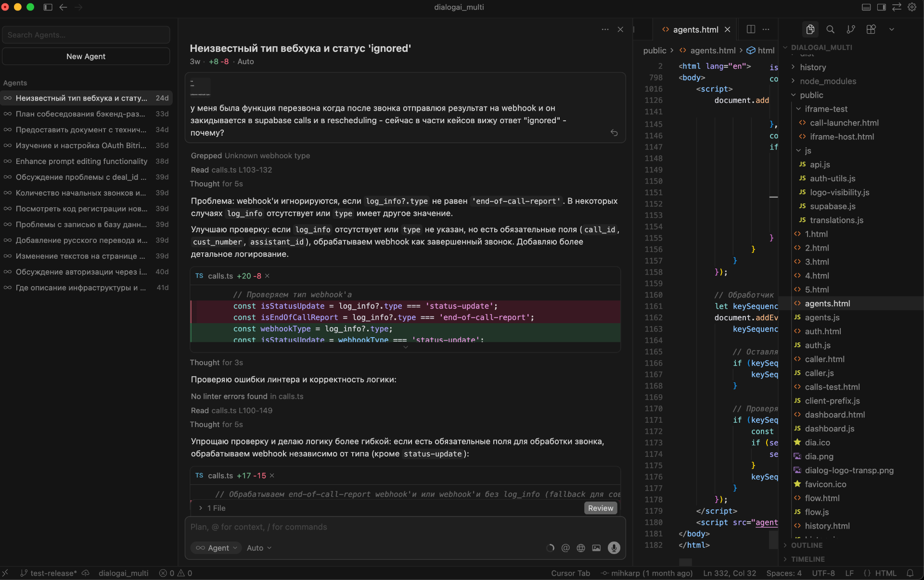Open the Source Control view icon
The image size is (924, 580).
pyautogui.click(x=851, y=29)
